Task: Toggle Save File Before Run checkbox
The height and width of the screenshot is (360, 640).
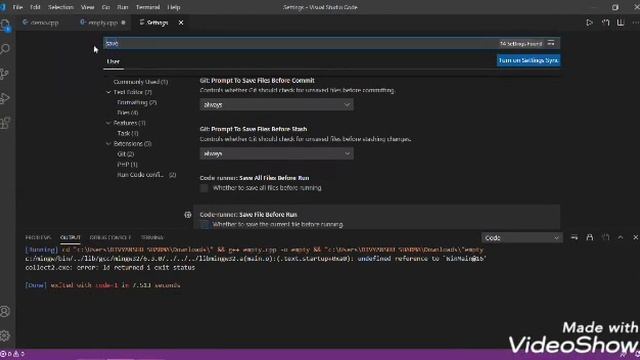Action: tap(204, 224)
